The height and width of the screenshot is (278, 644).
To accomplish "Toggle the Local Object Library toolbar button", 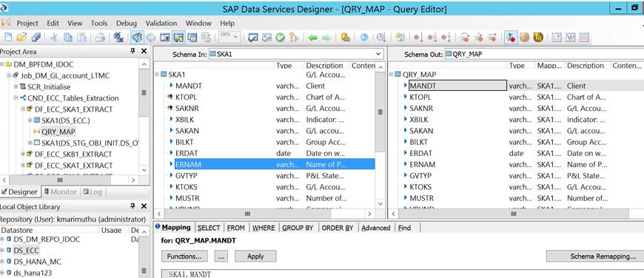I will click(137, 37).
